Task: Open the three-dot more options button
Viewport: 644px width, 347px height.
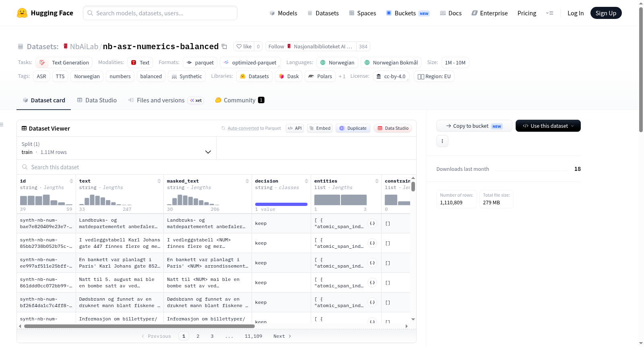Action: click(x=442, y=141)
